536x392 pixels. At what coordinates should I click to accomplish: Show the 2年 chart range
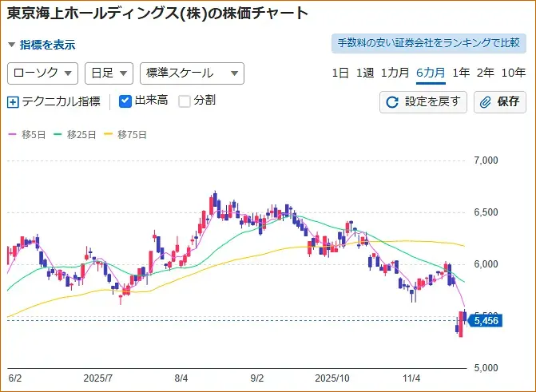pyautogui.click(x=485, y=73)
